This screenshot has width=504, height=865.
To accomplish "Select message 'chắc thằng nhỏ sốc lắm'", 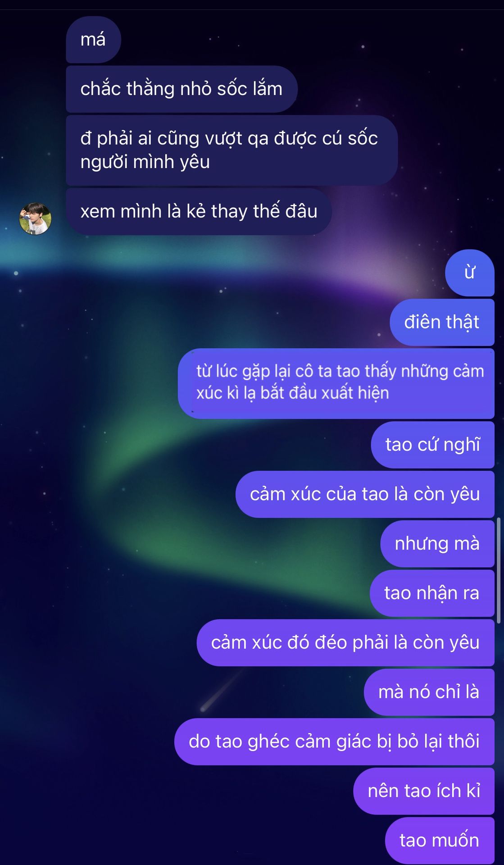I will point(182,89).
